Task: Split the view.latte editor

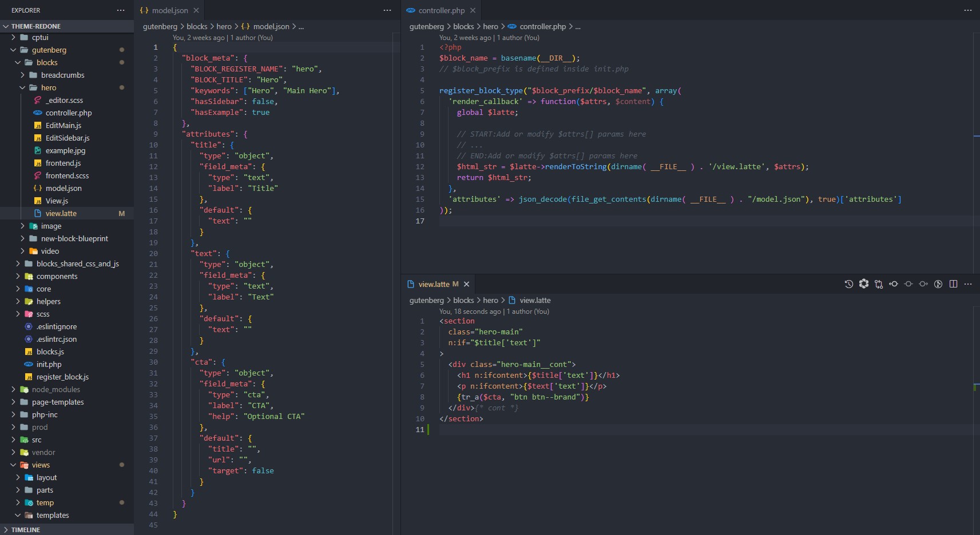Action: [x=953, y=284]
